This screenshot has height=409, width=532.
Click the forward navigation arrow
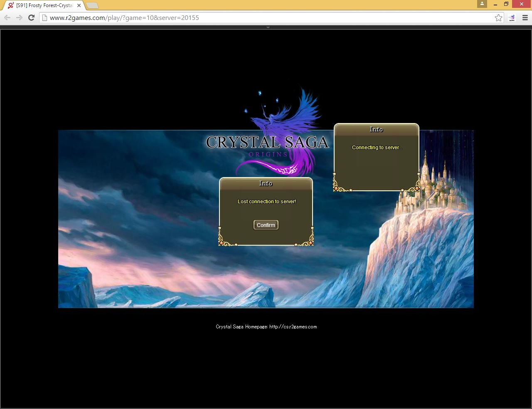pyautogui.click(x=19, y=17)
